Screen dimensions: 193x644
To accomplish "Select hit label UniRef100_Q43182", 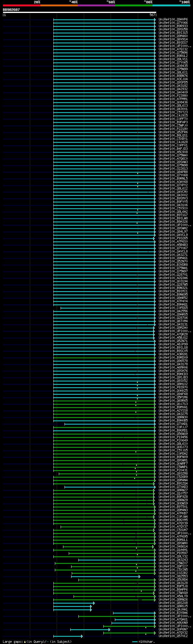I will (x=173, y=86).
